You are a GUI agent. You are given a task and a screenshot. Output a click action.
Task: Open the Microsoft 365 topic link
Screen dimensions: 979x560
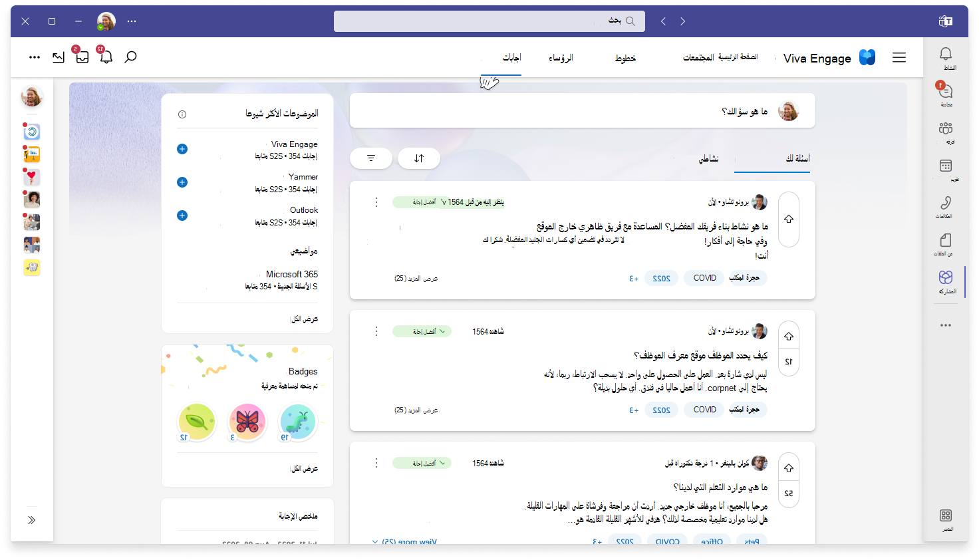291,274
